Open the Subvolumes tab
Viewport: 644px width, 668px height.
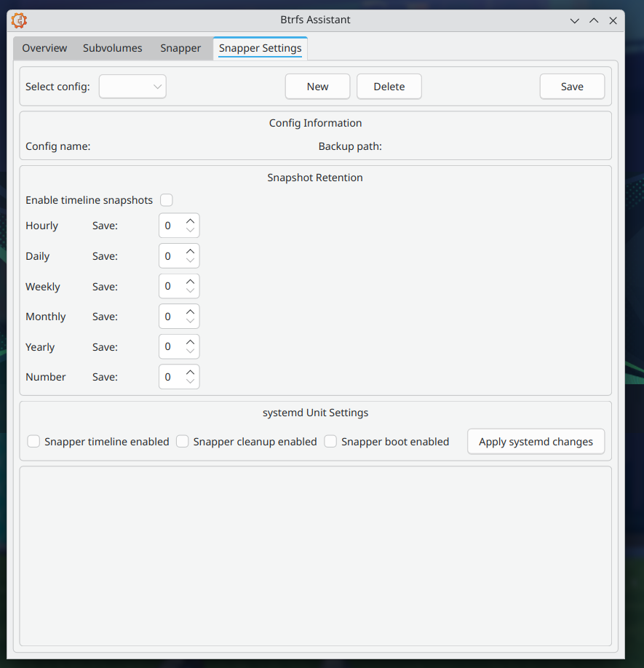pos(113,48)
